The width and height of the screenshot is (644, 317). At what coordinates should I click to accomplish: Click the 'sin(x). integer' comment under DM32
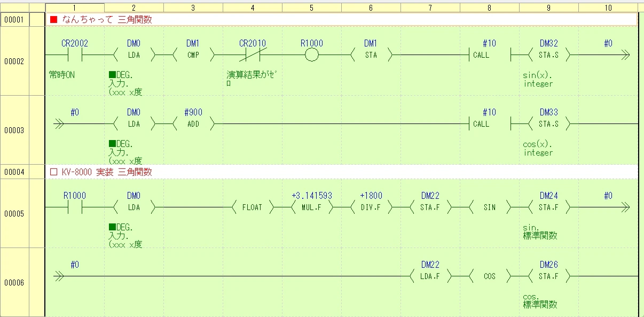[538, 80]
